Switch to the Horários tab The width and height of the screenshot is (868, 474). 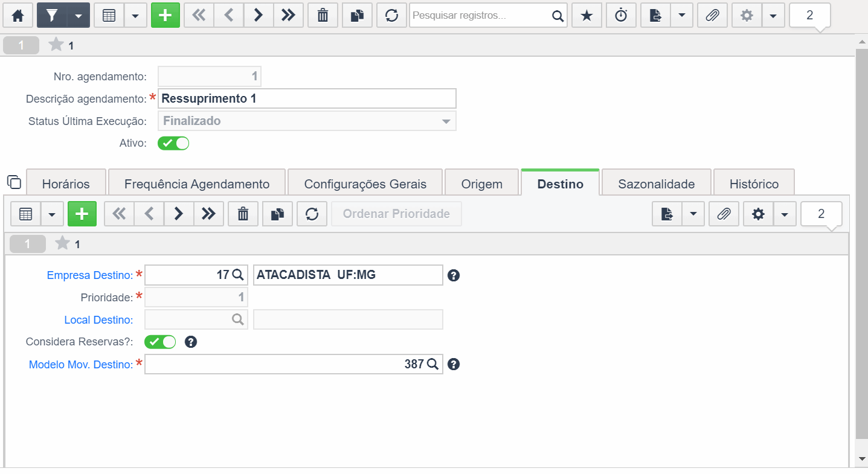66,184
